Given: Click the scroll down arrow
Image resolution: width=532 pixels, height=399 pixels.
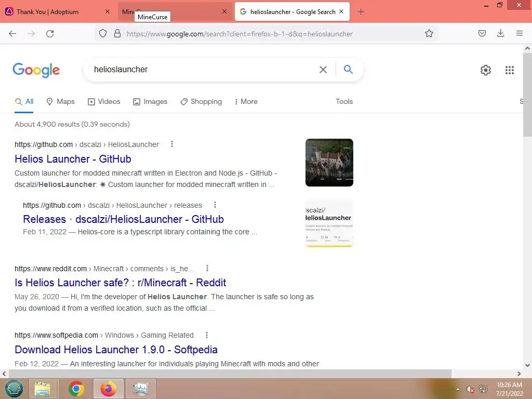Looking at the screenshot, I should click(527, 365).
